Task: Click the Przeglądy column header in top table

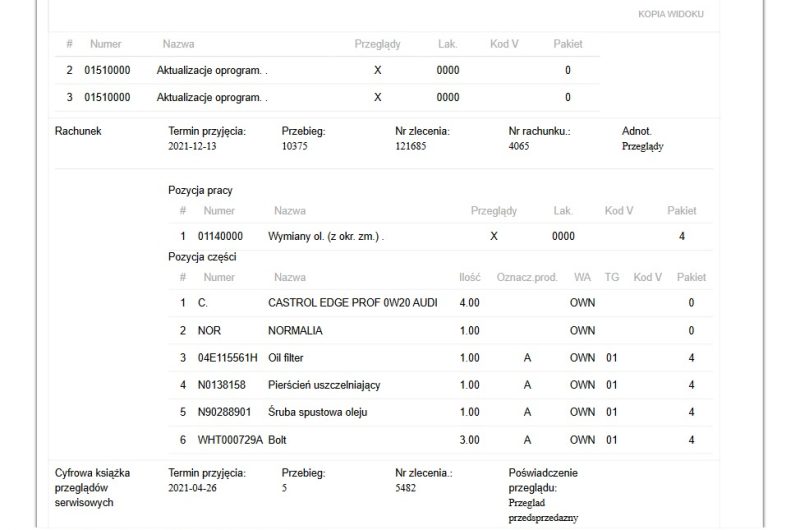Action: (377, 44)
